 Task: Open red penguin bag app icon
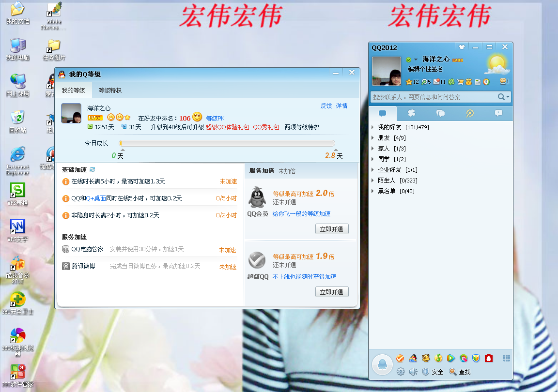[x=489, y=358]
